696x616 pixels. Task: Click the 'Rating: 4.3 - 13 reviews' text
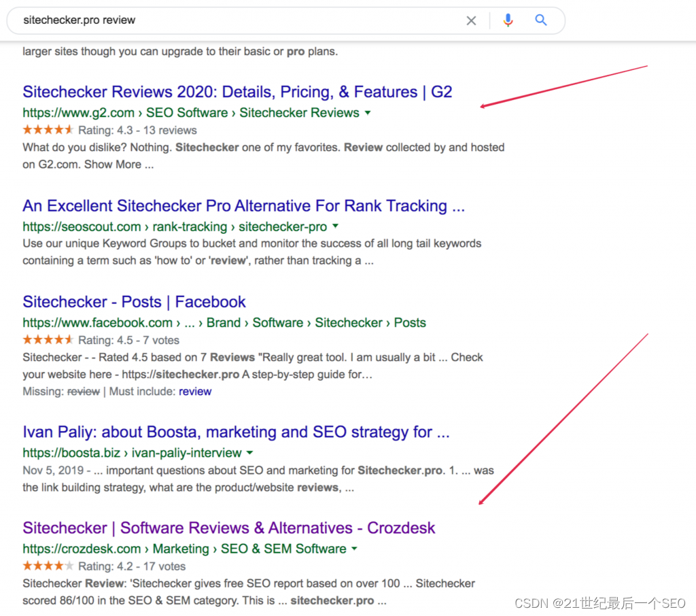click(137, 130)
